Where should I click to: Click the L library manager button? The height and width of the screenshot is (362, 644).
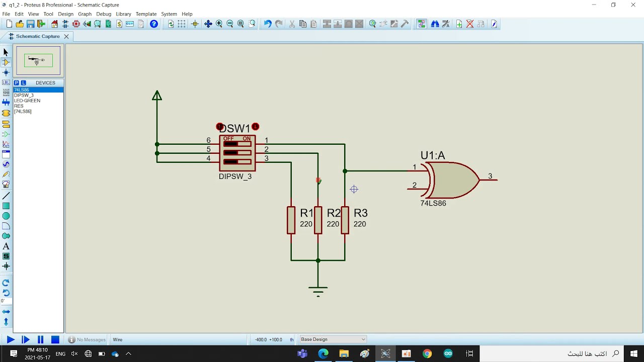point(23,83)
